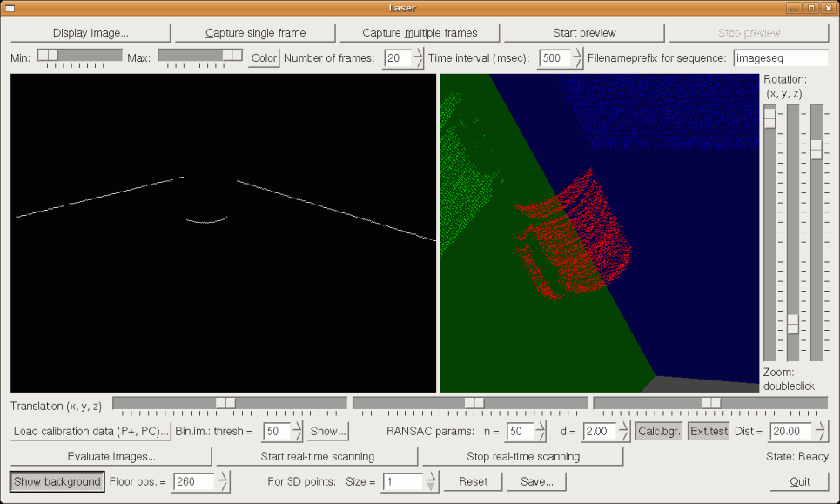The height and width of the screenshot is (504, 840).
Task: Toggle the Ext.test button
Action: [709, 431]
